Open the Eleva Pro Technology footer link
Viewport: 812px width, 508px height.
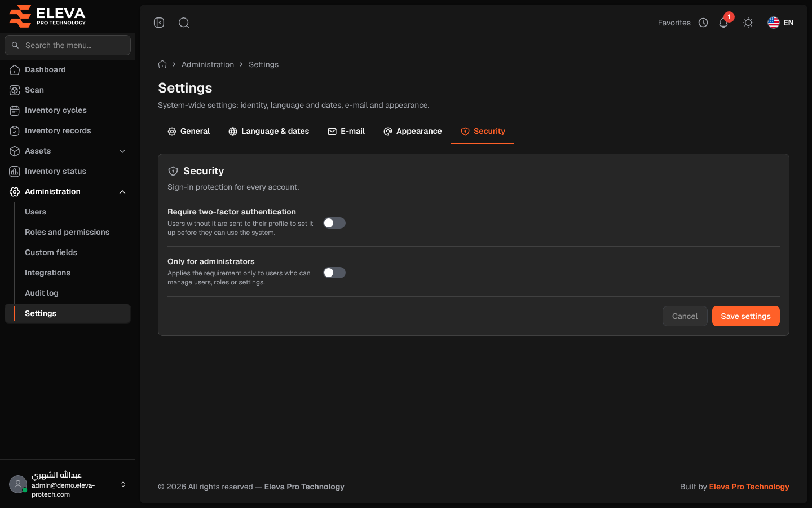(749, 487)
